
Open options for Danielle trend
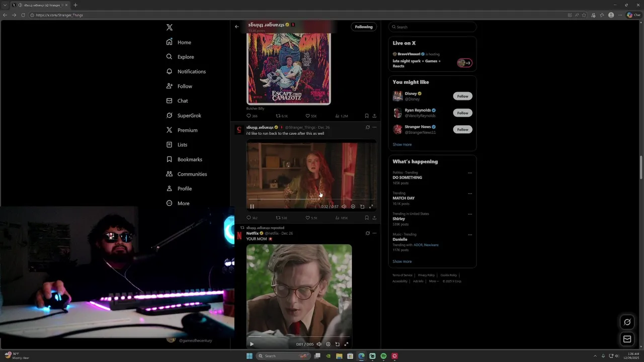tap(470, 235)
